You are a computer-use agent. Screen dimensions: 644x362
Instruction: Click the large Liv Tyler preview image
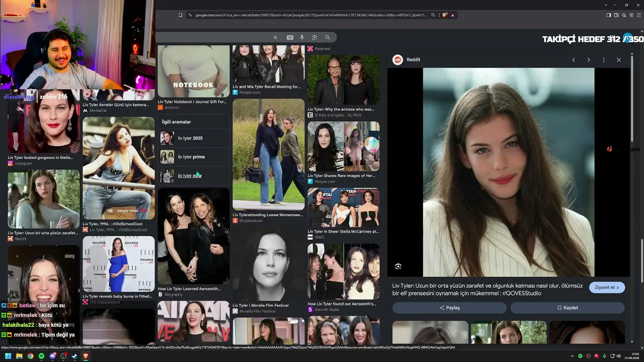pos(509,172)
